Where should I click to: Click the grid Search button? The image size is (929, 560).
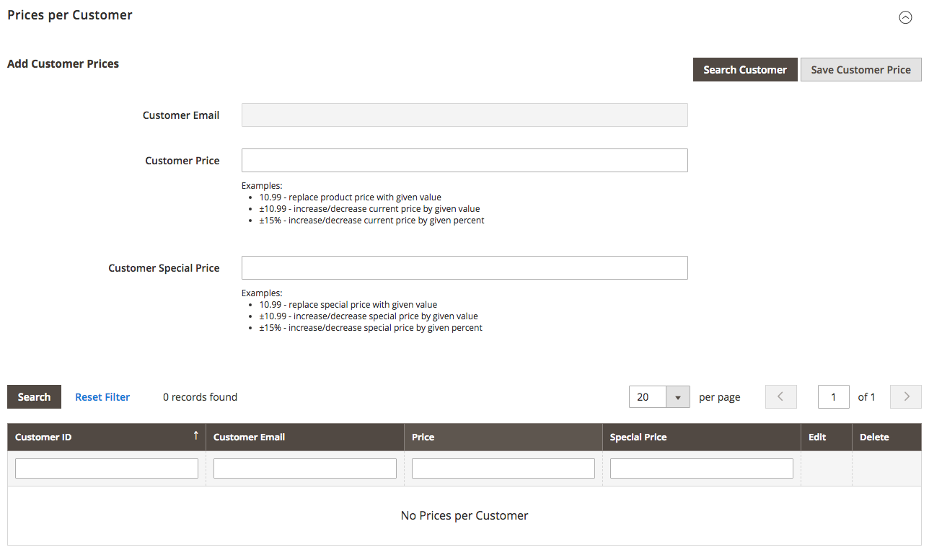tap(34, 397)
